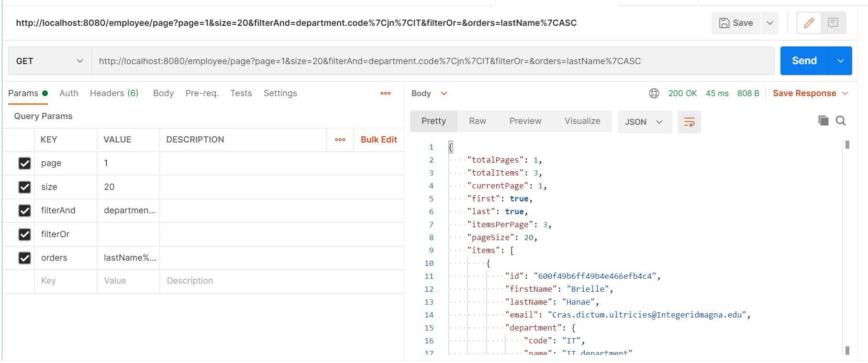Click the pencil edit icon
The width and height of the screenshot is (868, 363).
click(x=809, y=23)
